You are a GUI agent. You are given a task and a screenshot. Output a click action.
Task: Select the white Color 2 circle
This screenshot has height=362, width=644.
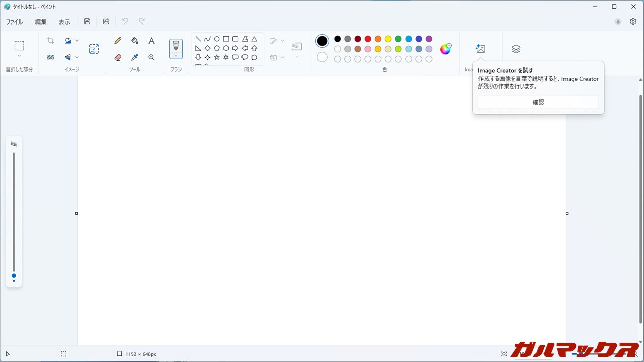point(322,57)
